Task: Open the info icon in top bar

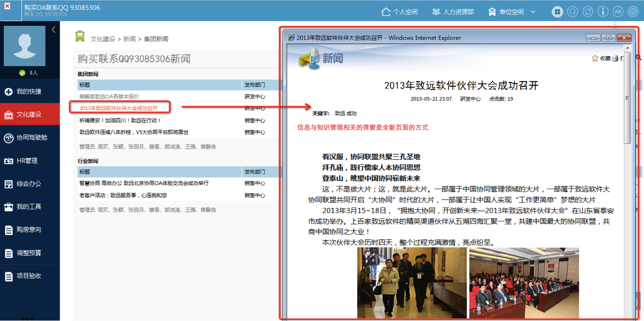Action: (x=603, y=12)
